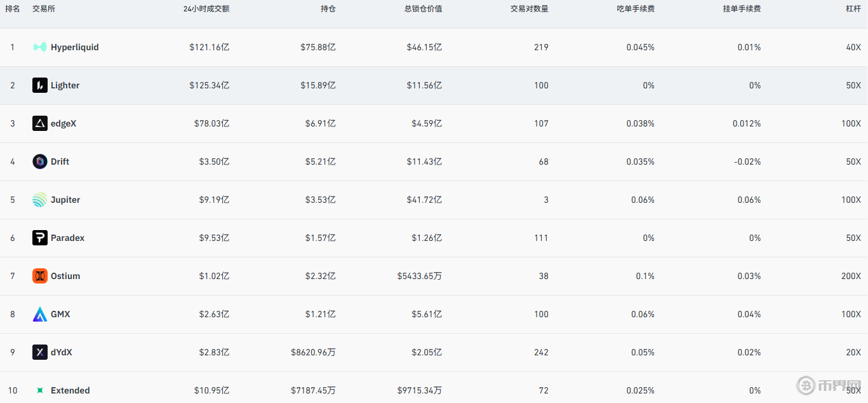Click the Lighter exchange logo icon

(x=40, y=85)
